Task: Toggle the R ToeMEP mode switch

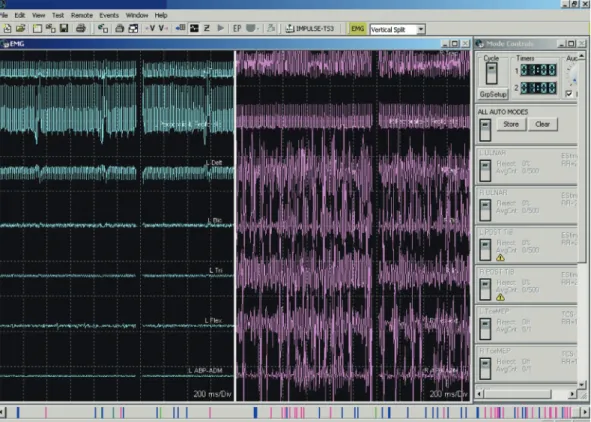Action: tap(485, 368)
